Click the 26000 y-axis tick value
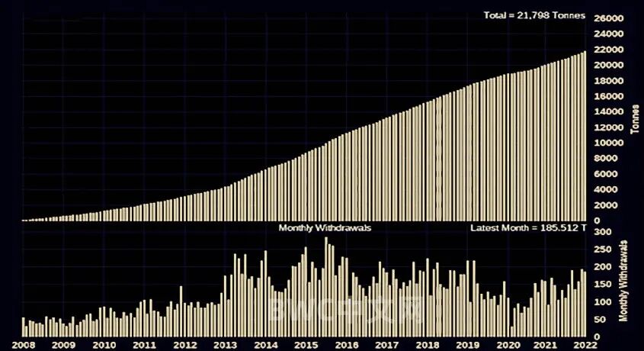Image resolution: width=644 pixels, height=351 pixels. pos(608,18)
